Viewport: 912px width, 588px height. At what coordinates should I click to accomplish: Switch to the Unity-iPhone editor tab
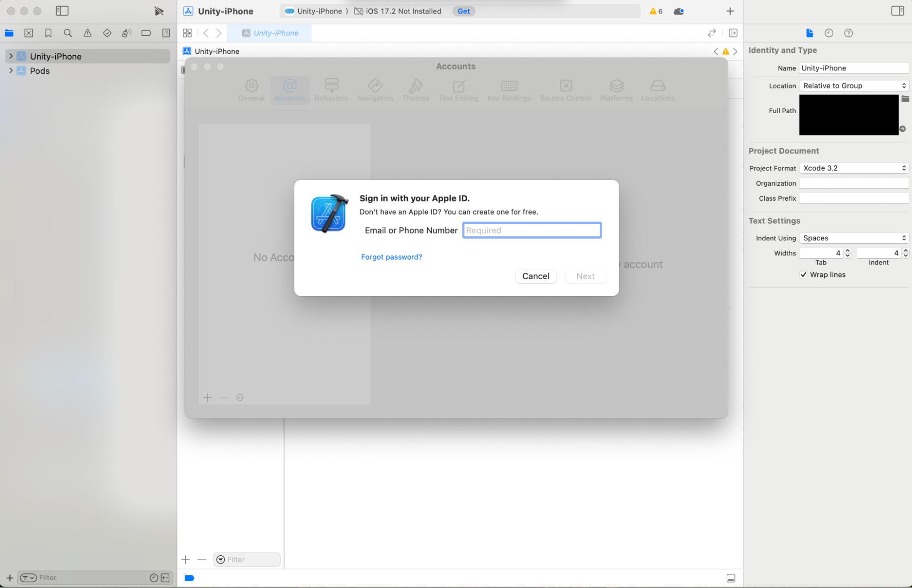click(269, 33)
